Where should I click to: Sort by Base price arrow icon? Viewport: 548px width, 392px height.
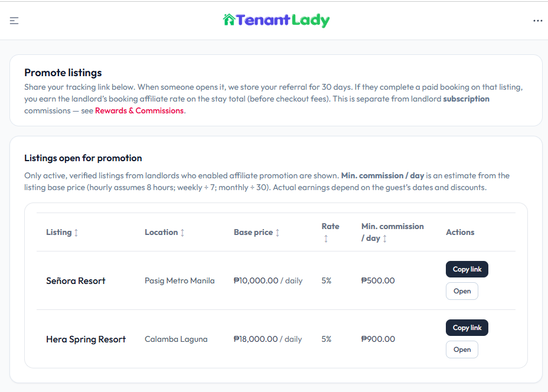pos(278,233)
